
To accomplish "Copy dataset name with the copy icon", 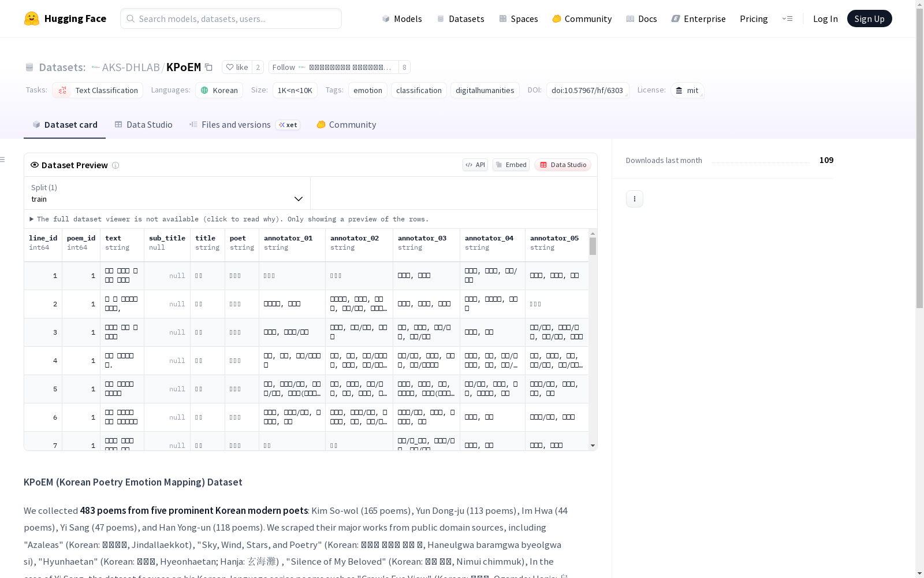I will 208,67.
